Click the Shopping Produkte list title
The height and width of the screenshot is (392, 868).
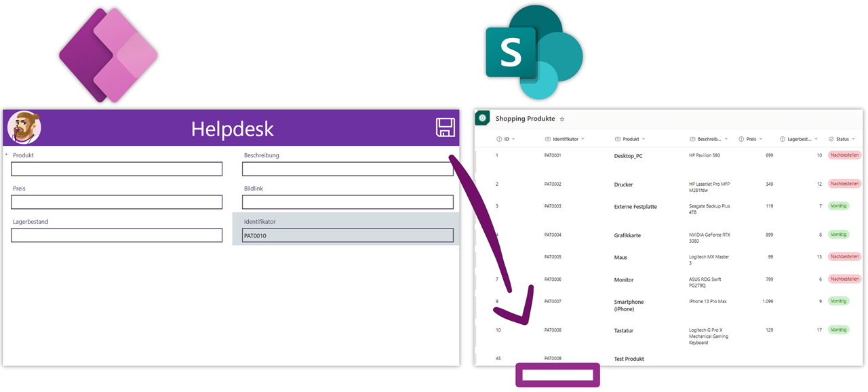tap(526, 119)
